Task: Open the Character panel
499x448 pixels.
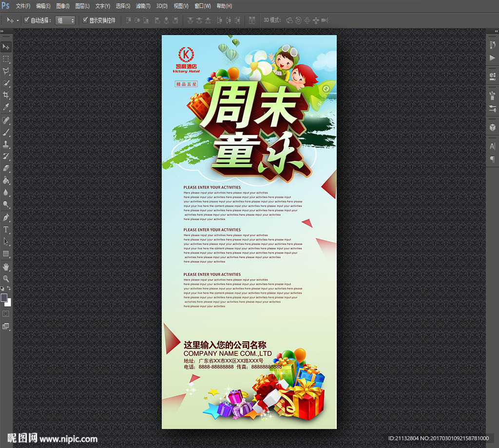Action: coord(493,146)
